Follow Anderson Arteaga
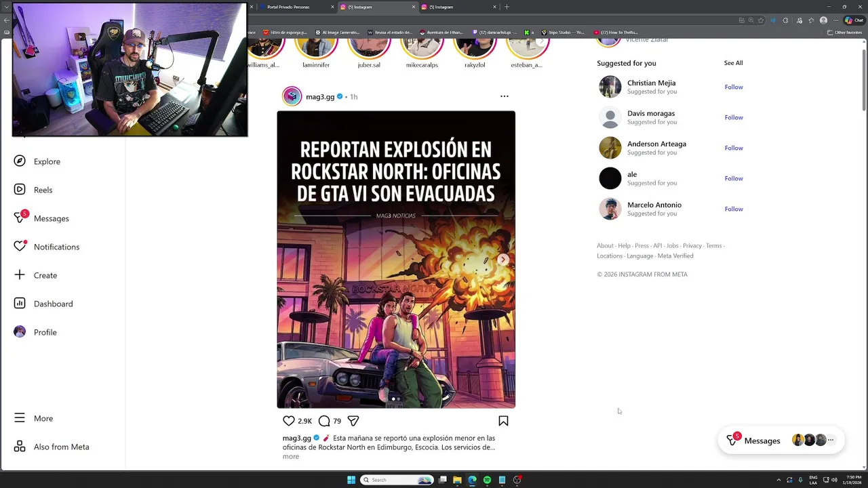868x488 pixels. pyautogui.click(x=734, y=148)
